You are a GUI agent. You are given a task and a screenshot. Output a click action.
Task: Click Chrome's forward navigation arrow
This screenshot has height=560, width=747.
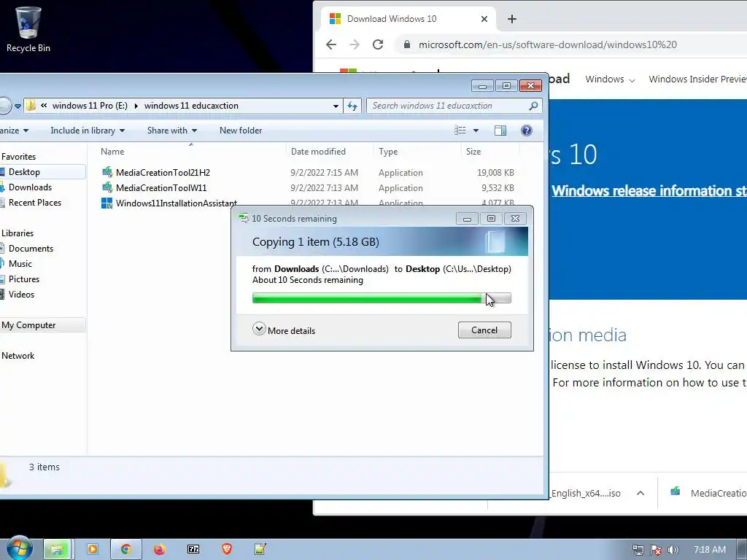pos(355,44)
